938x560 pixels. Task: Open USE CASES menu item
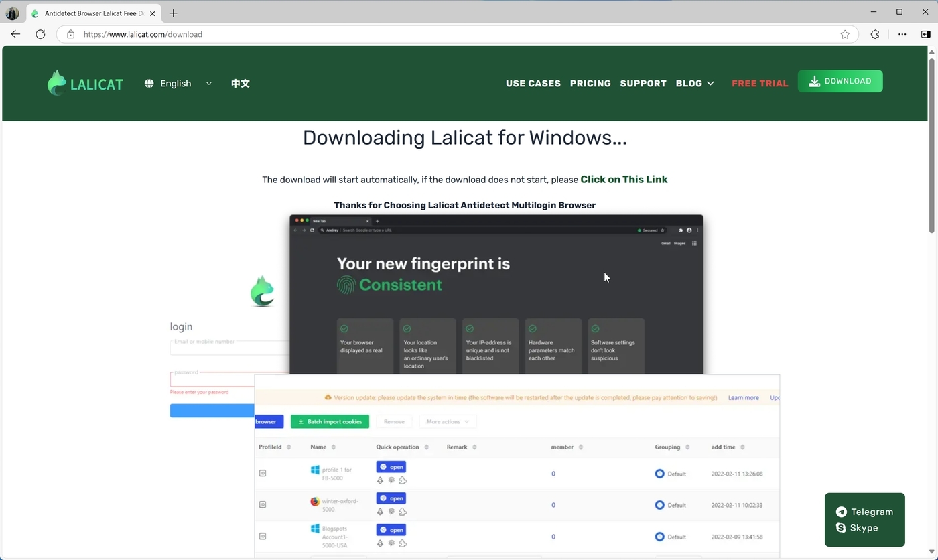[x=533, y=83]
